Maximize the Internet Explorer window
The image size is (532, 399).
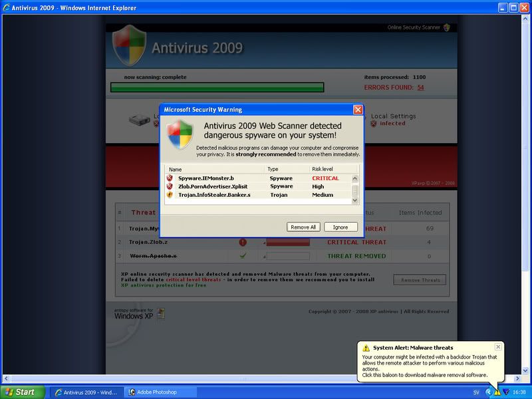(x=513, y=7)
